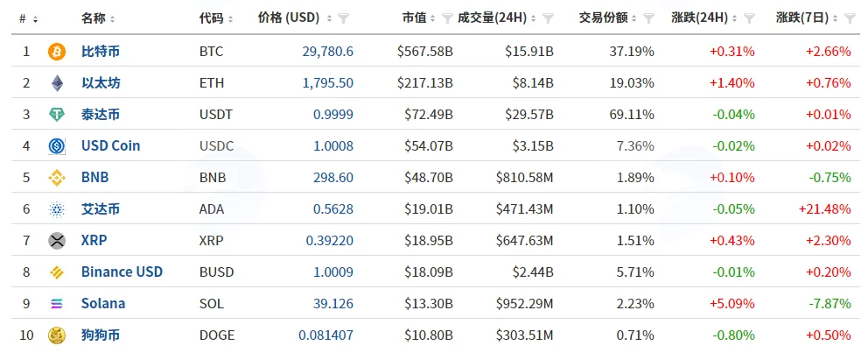Select trade share 37.19%
868x360 pixels.
[632, 52]
